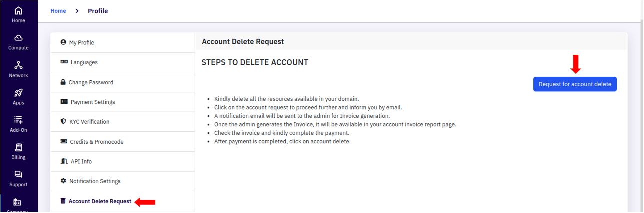This screenshot has width=644, height=213.
Task: Open Payment Settings section
Action: (123, 102)
